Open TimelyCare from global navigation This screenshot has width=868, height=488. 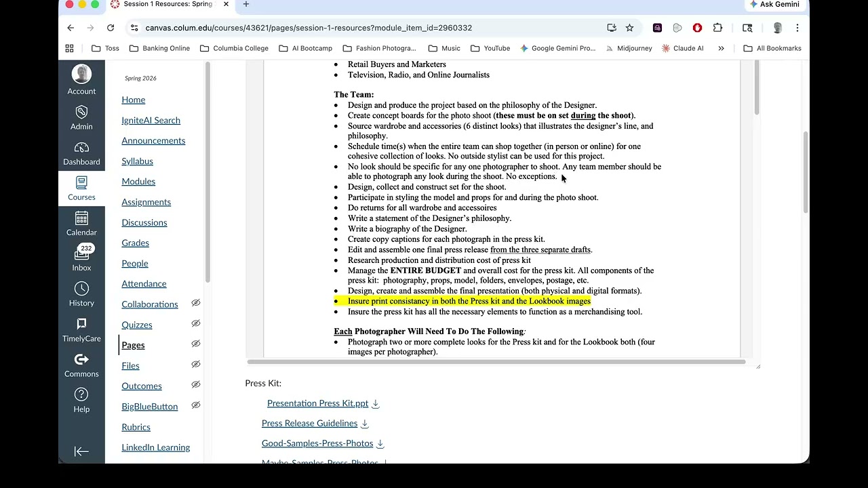click(x=81, y=330)
